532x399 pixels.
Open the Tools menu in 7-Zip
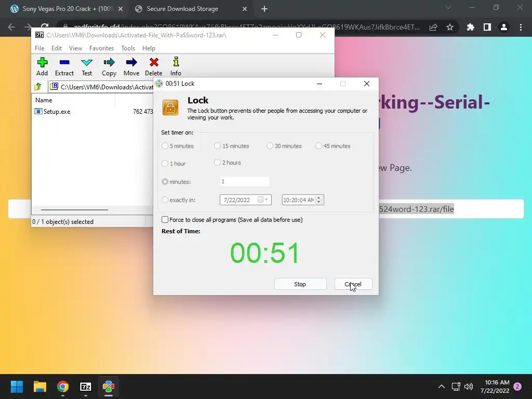(128, 48)
